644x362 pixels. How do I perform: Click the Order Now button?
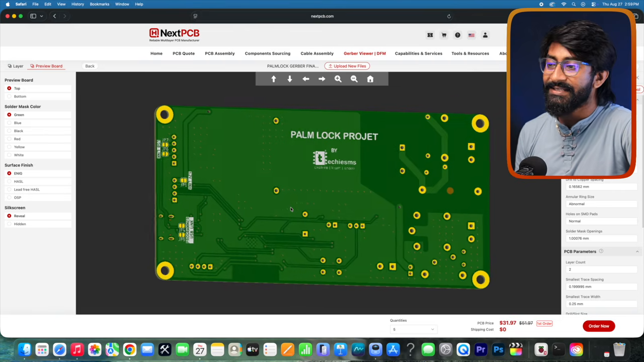[x=599, y=326]
